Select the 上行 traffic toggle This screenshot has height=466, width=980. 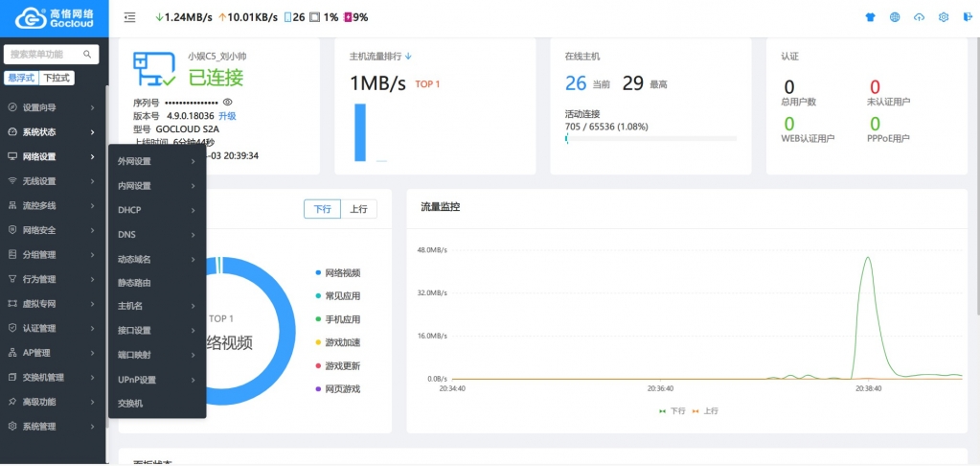click(358, 209)
